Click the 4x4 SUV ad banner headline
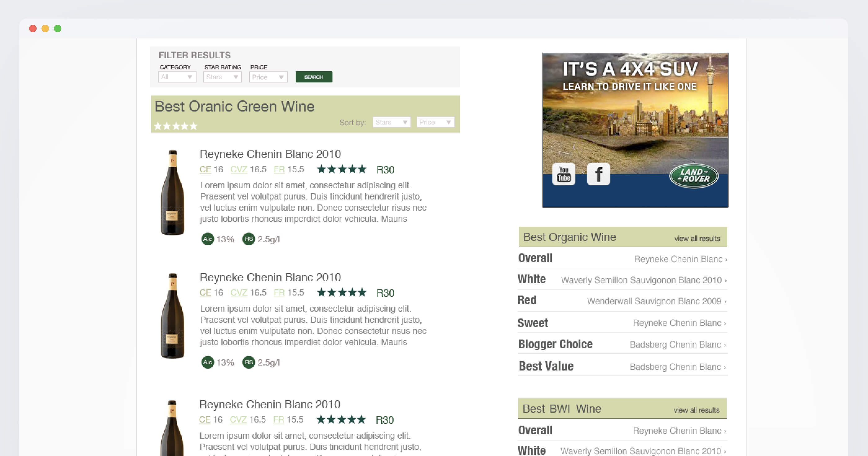The height and width of the screenshot is (456, 868). [x=631, y=69]
